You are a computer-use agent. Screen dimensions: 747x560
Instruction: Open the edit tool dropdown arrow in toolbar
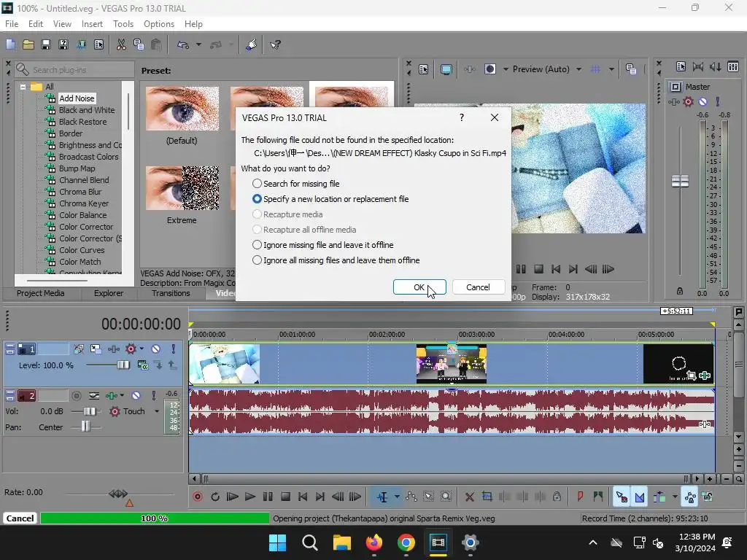(397, 497)
